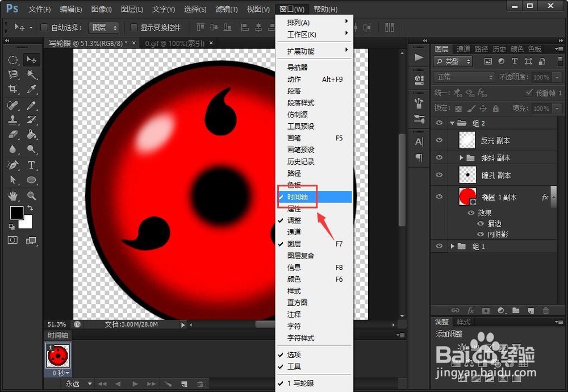The height and width of the screenshot is (392, 568).
Task: Delete layer with trash icon in Layers panel
Action: click(x=545, y=311)
